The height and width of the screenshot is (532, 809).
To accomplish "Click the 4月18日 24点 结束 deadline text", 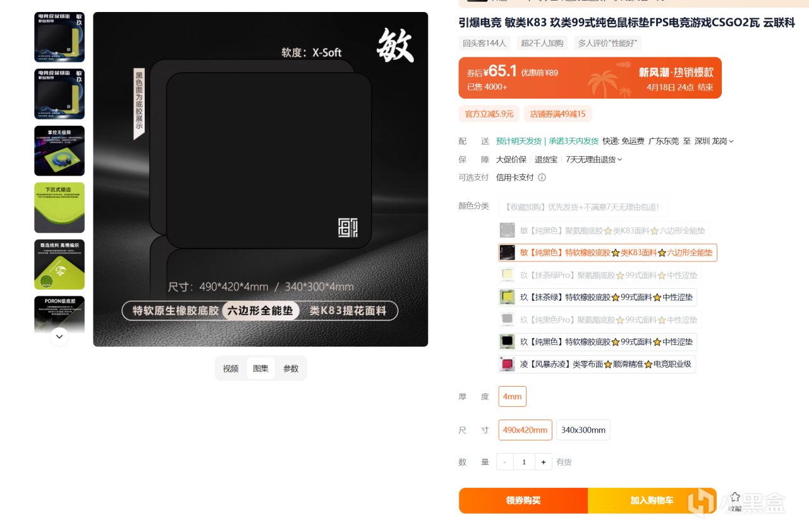I will pyautogui.click(x=680, y=87).
